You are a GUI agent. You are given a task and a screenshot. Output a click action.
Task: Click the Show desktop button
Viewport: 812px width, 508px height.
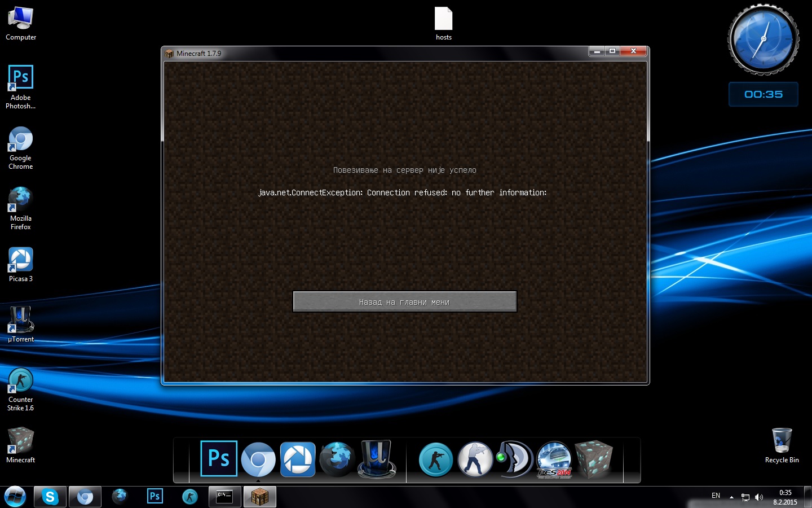[807, 497]
